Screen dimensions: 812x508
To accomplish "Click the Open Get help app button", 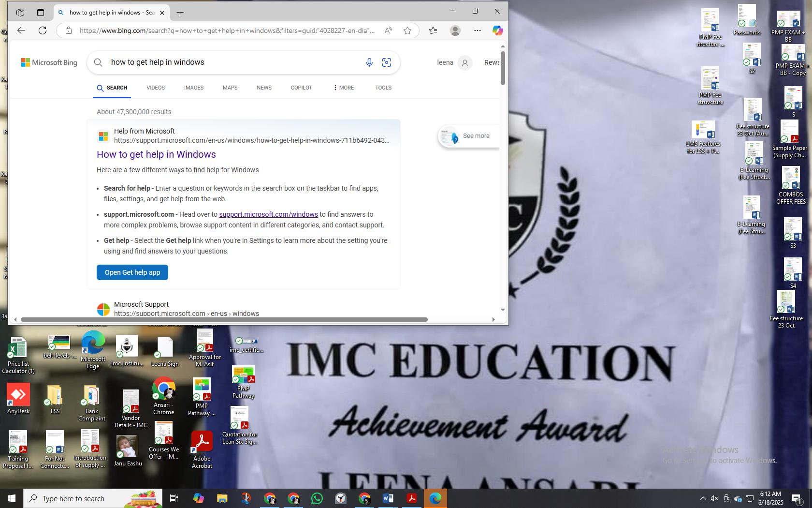I will (x=132, y=272).
